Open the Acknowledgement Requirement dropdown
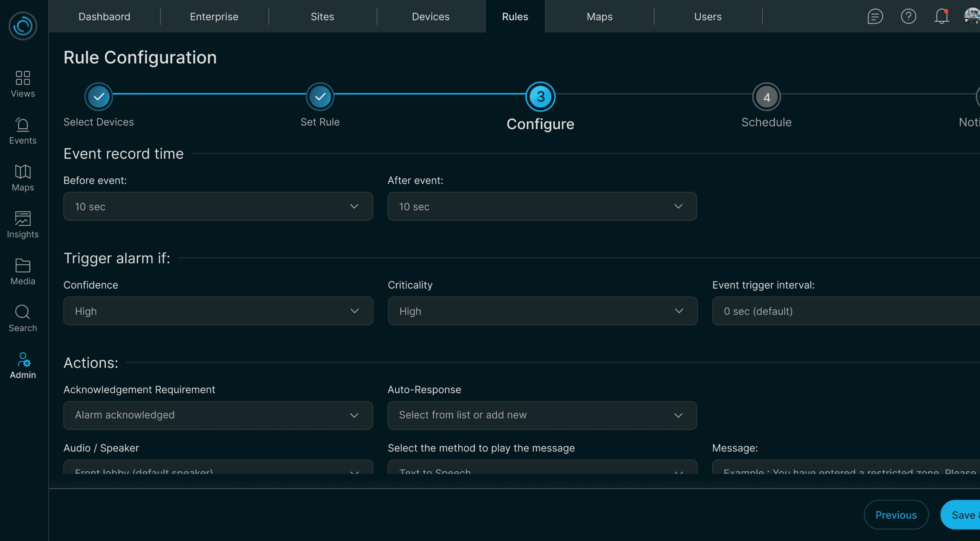 [218, 415]
